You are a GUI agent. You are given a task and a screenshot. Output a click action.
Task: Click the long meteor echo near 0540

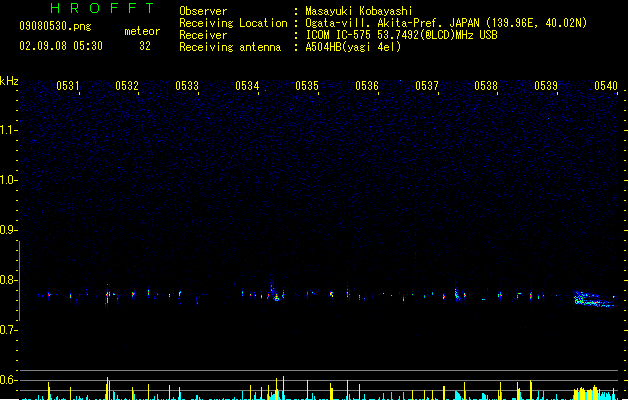594,300
